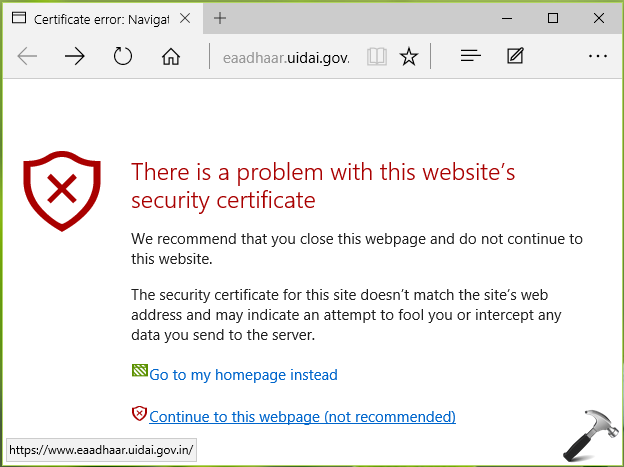Go forward with the Forward arrow
624x467 pixels.
tap(75, 56)
